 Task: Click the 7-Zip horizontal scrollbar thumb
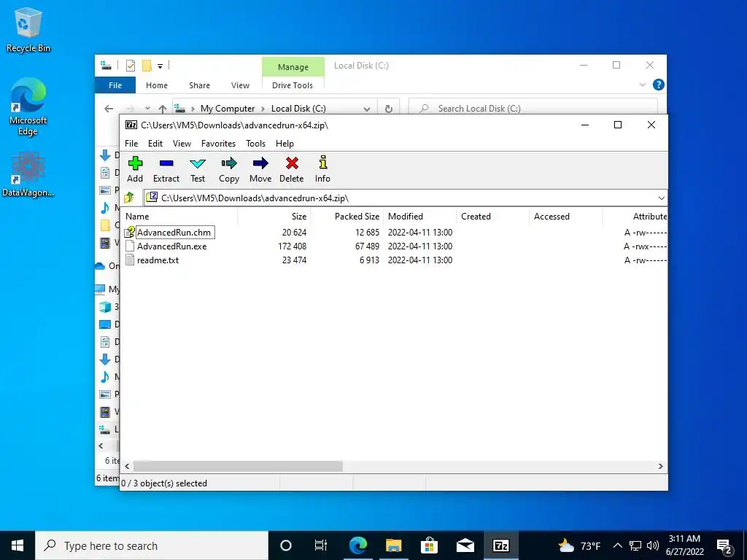coord(239,466)
